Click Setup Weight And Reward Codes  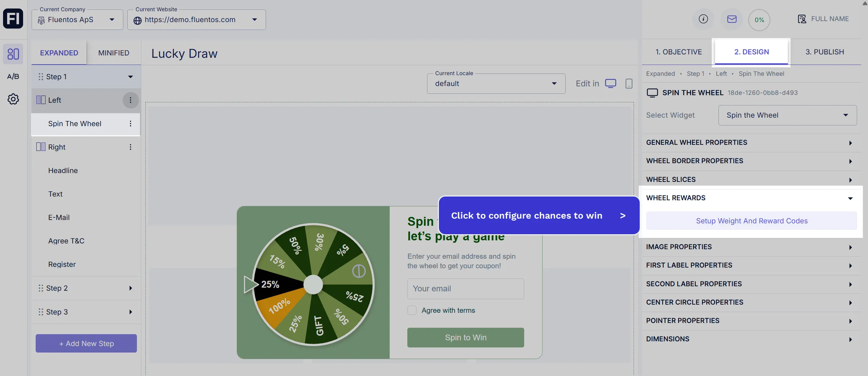(x=751, y=221)
